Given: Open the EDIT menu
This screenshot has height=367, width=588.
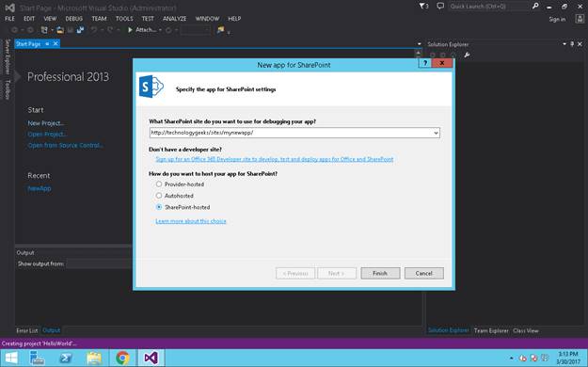Looking at the screenshot, I should [29, 19].
